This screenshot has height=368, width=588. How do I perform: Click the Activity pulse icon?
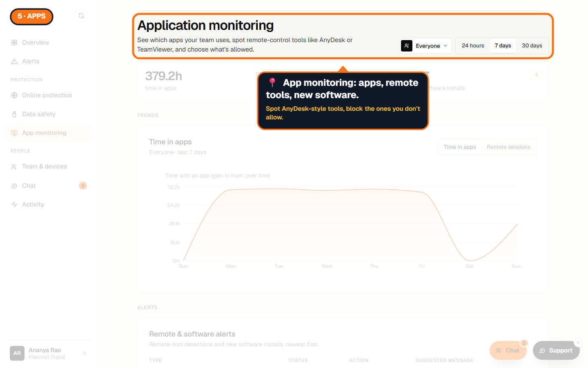[14, 204]
